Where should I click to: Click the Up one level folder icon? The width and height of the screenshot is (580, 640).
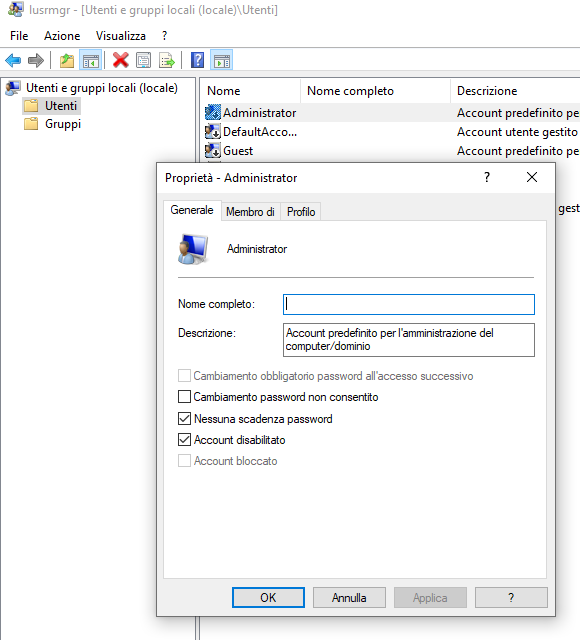(x=67, y=60)
